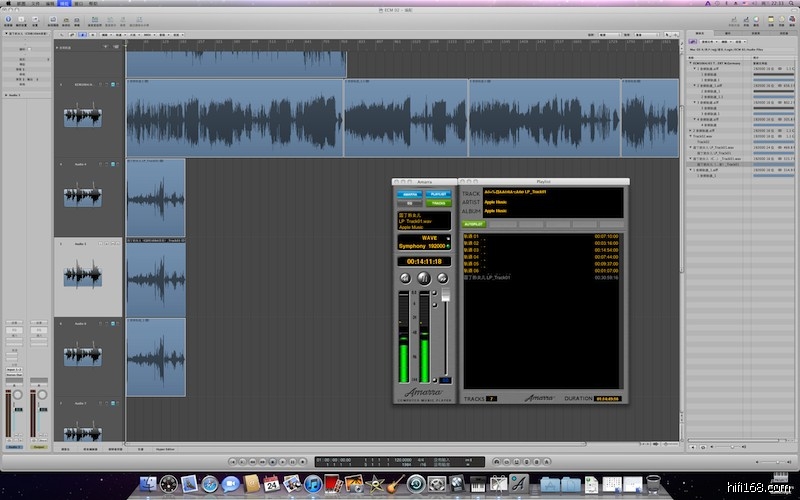
Task: Open the Symphony 192000 device dropdown
Action: click(x=424, y=245)
